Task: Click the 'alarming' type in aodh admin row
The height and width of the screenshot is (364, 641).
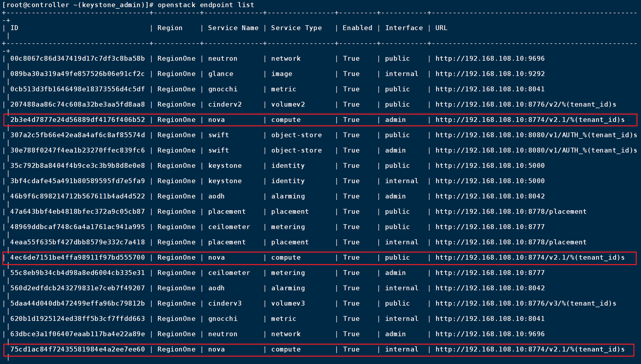Action: pos(288,196)
